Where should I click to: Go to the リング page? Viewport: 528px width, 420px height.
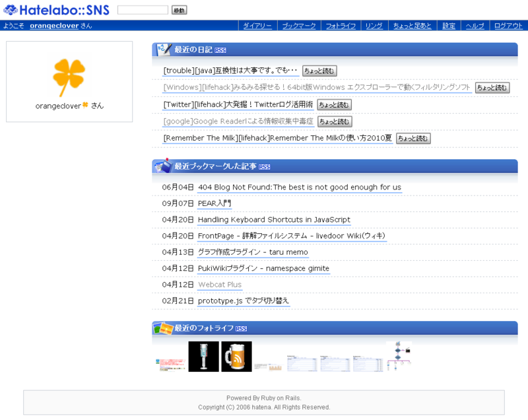click(374, 24)
